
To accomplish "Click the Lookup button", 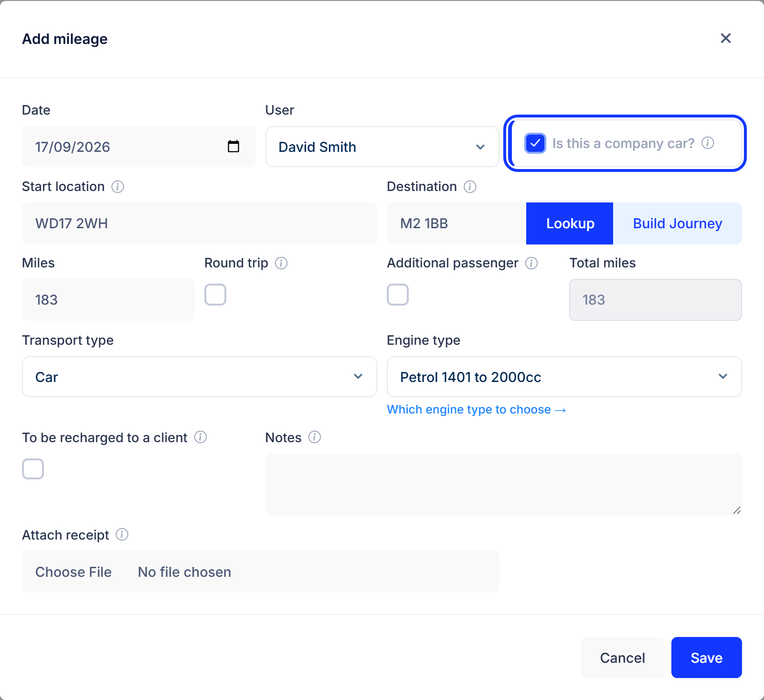I will 570,223.
